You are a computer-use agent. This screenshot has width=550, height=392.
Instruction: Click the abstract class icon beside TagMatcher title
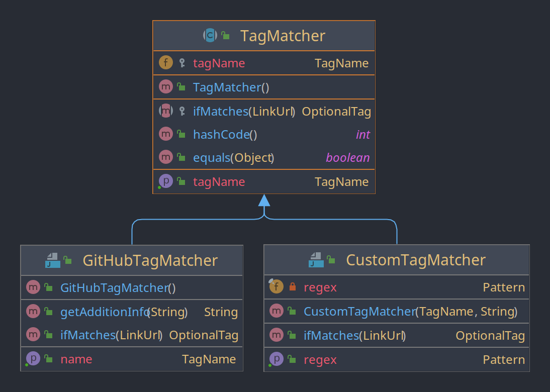210,35
